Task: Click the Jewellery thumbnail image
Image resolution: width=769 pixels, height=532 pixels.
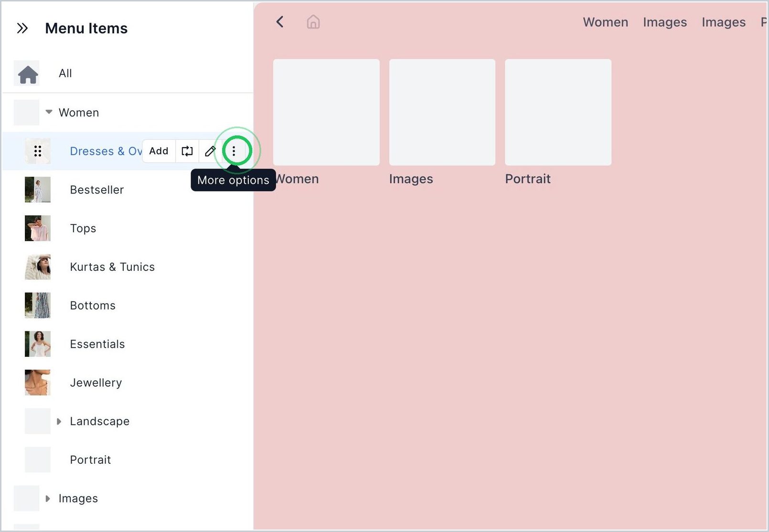Action: coord(38,383)
